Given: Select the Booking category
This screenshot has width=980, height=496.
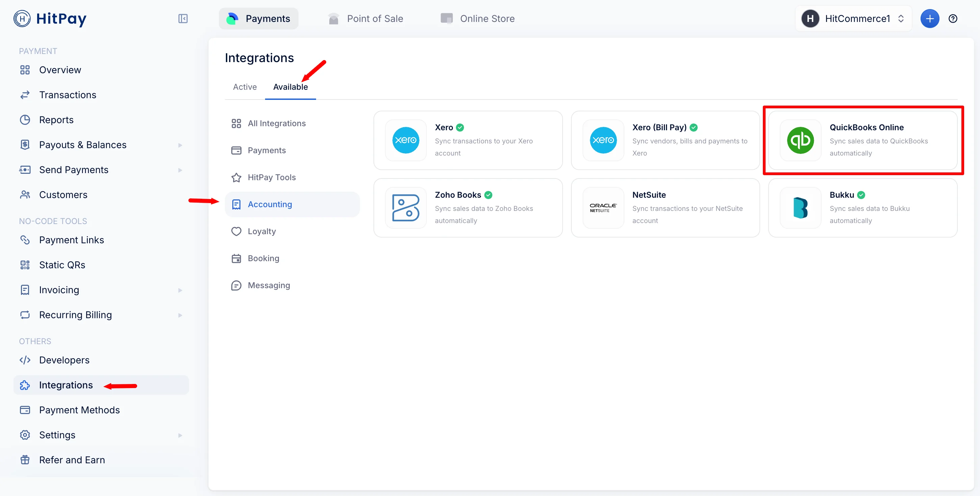Looking at the screenshot, I should click(292, 258).
